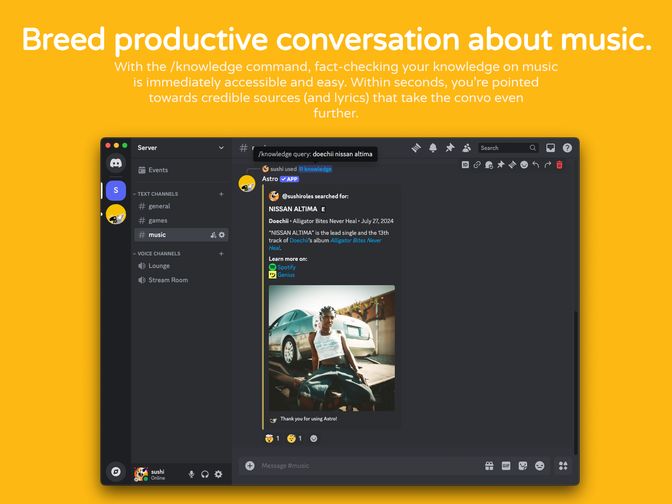
Task: Open Discord direct messages home icon
Action: point(116,163)
